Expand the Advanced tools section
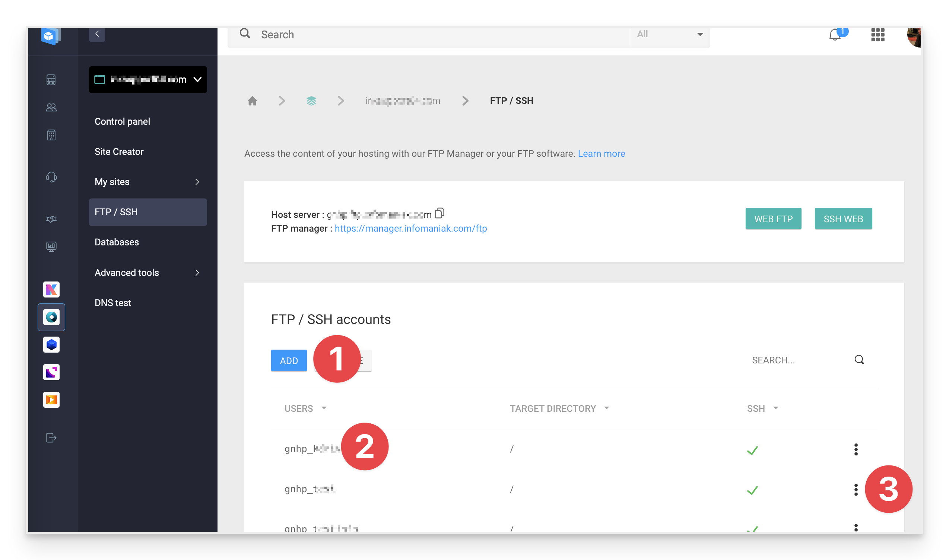The height and width of the screenshot is (560, 949). point(147,273)
